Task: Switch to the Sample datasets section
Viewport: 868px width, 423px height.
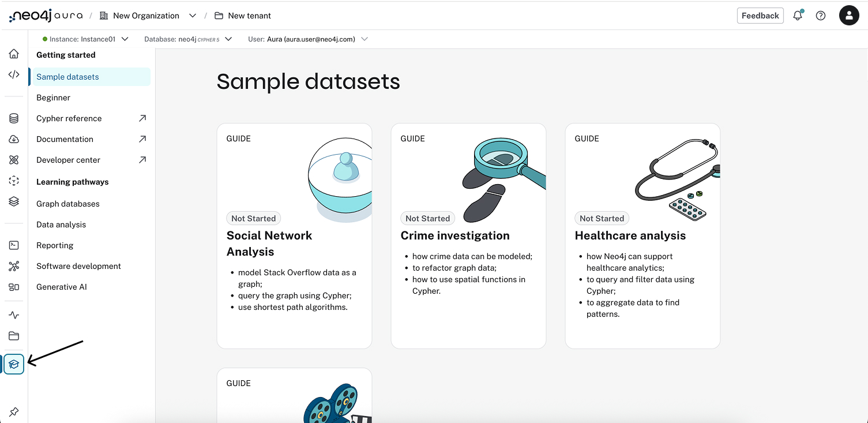Action: point(67,76)
